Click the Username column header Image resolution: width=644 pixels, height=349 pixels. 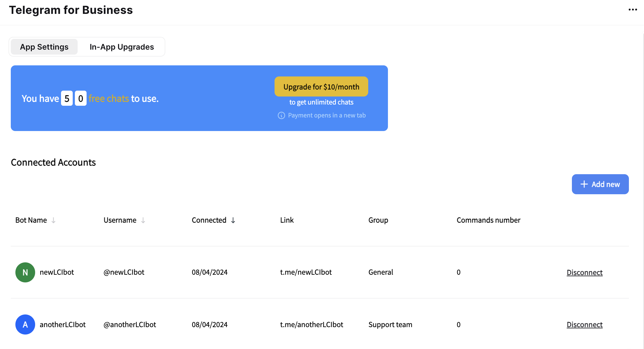click(x=120, y=220)
